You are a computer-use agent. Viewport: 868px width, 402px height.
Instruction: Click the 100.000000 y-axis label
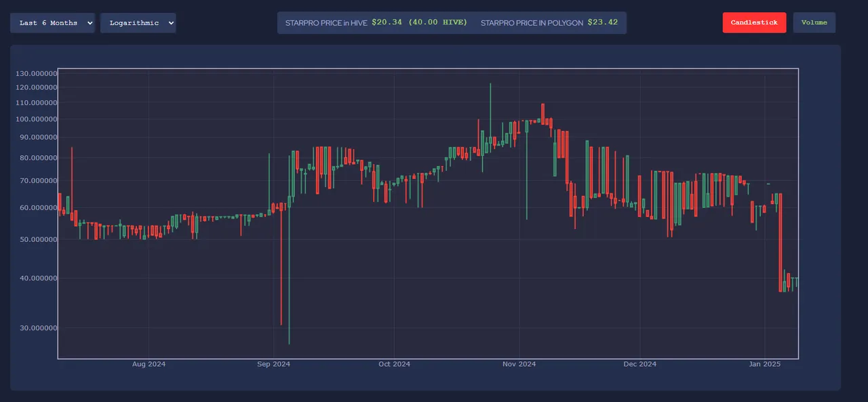pyautogui.click(x=36, y=119)
